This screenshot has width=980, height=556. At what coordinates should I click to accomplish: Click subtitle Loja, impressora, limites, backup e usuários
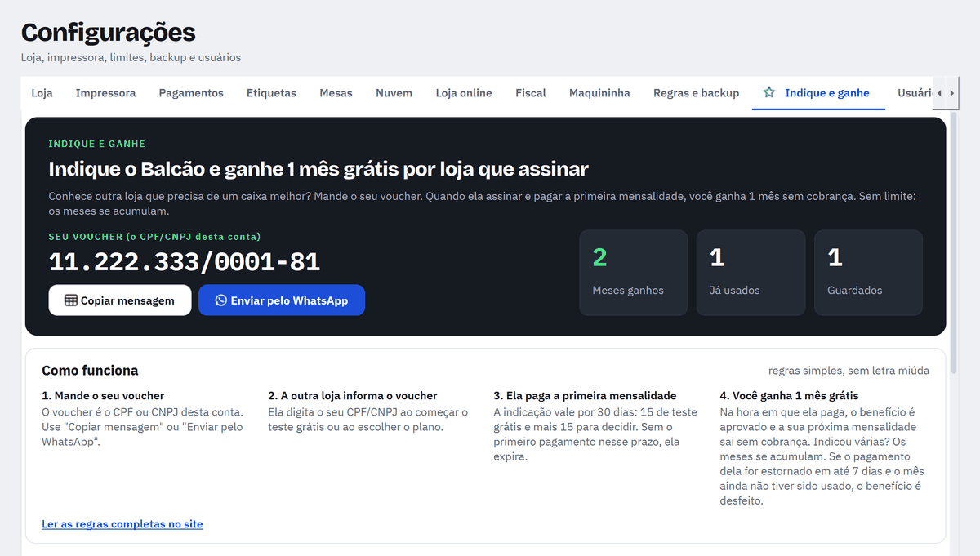tap(131, 58)
